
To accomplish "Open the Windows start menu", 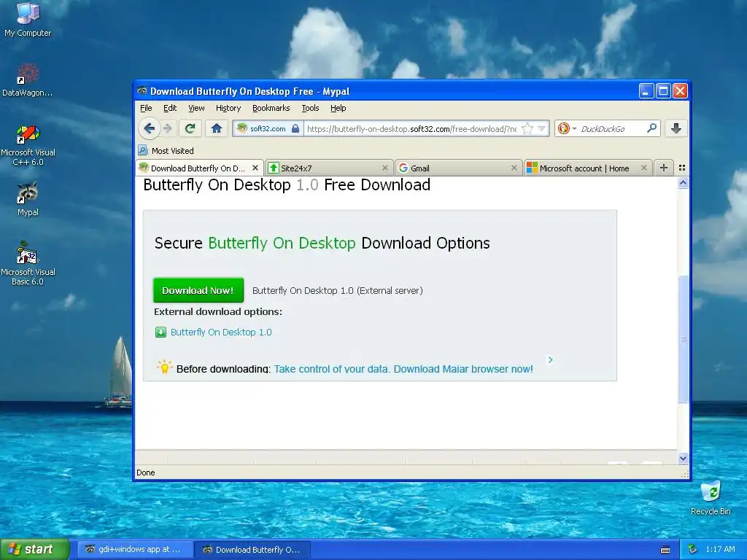I will point(35,549).
